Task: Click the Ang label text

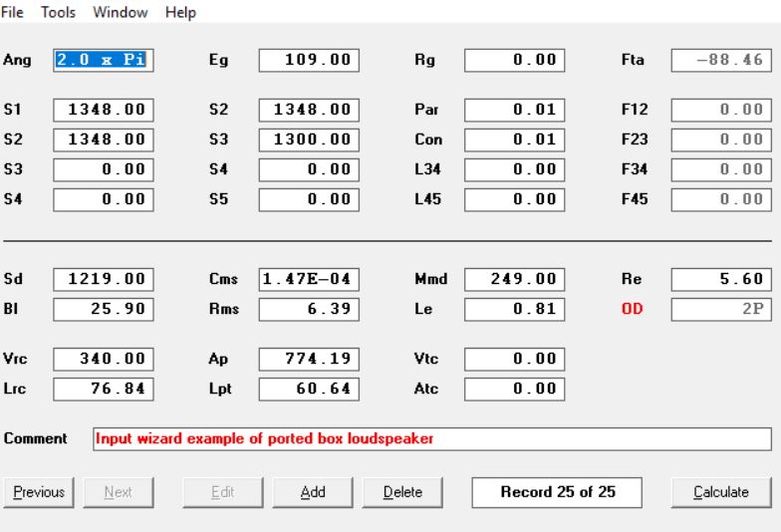Action: 17,60
